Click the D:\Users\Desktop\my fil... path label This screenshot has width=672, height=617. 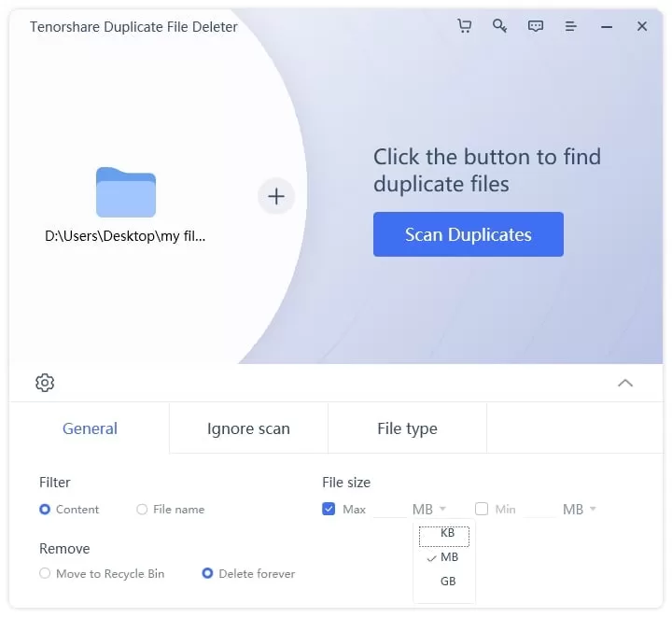tap(125, 236)
